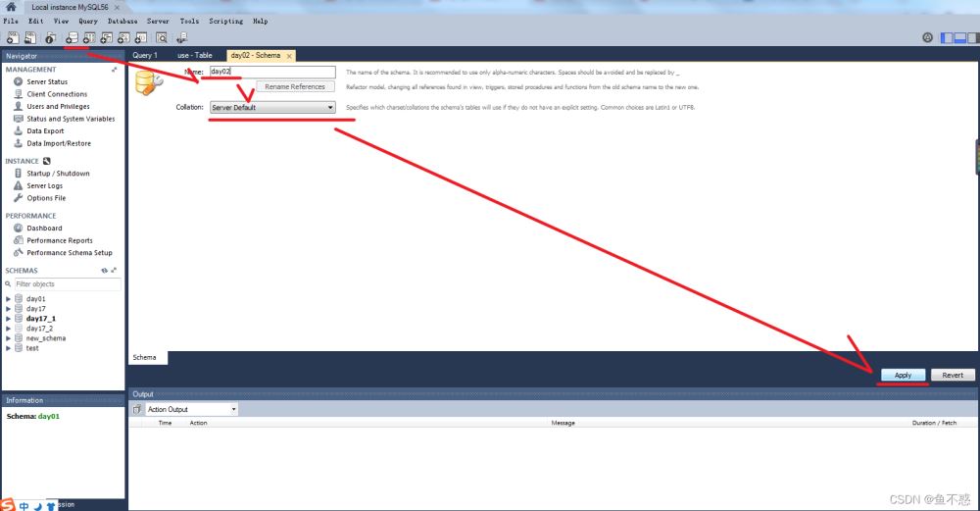This screenshot has height=511, width=980.
Task: Expand the new_schema tree arrow
Action: pos(8,338)
